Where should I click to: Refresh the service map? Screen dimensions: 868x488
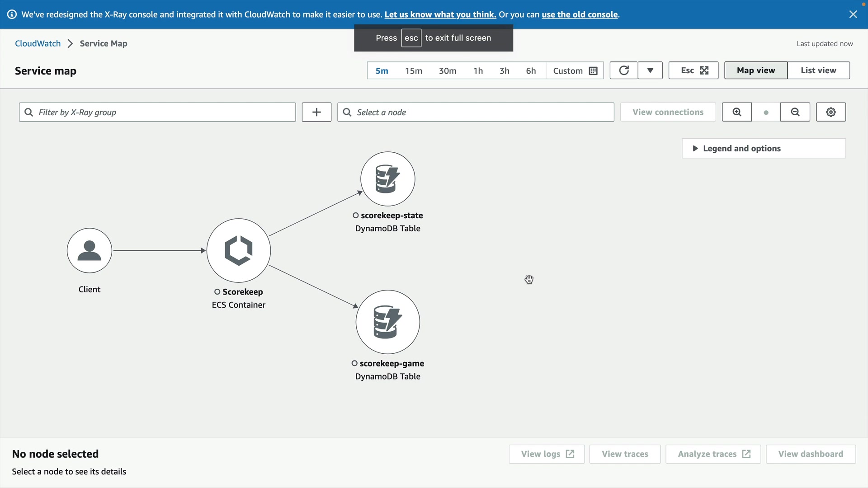(624, 70)
